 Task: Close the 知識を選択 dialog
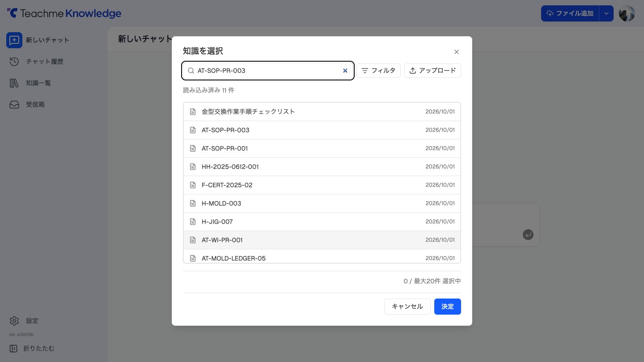coord(457,52)
